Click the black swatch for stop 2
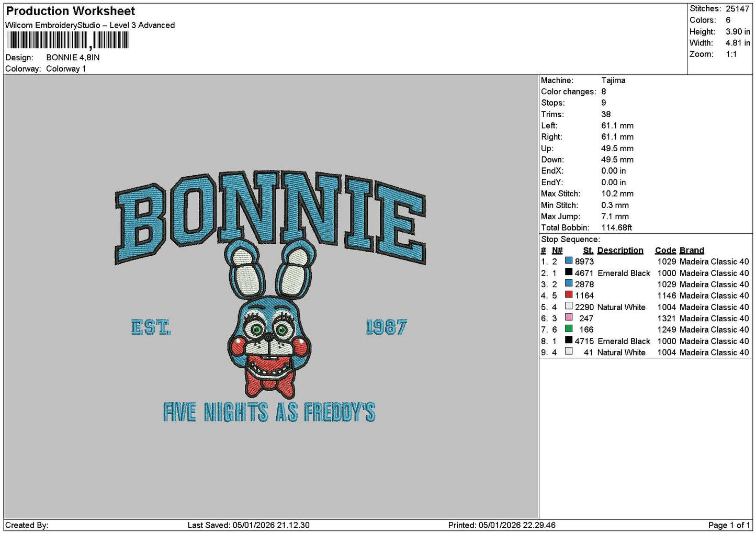Viewport: 756px width, 534px height. (x=569, y=272)
